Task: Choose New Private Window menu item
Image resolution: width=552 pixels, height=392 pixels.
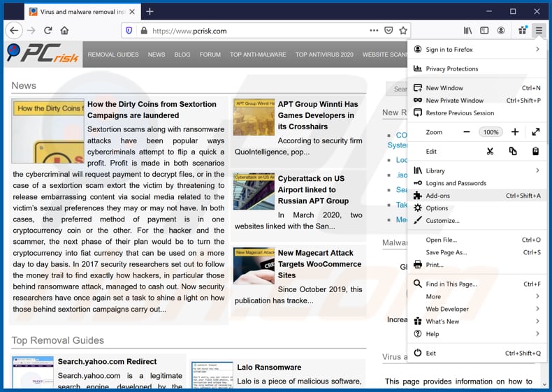Action: (454, 101)
